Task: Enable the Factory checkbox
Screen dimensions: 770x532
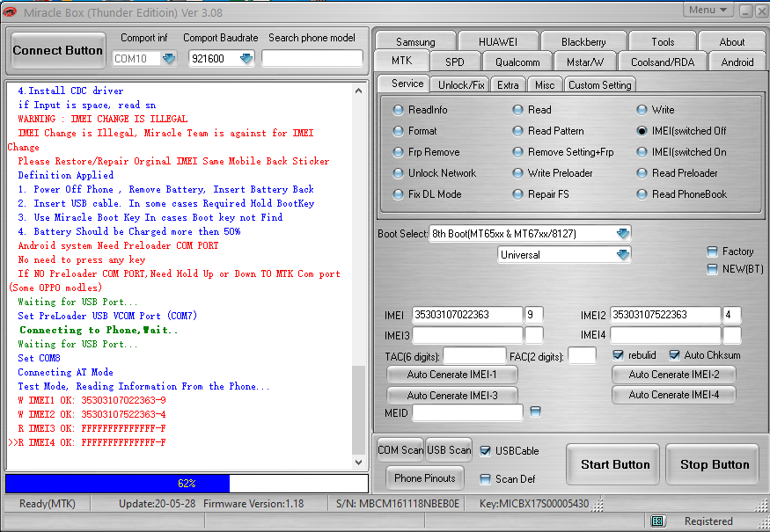Action: click(x=712, y=251)
